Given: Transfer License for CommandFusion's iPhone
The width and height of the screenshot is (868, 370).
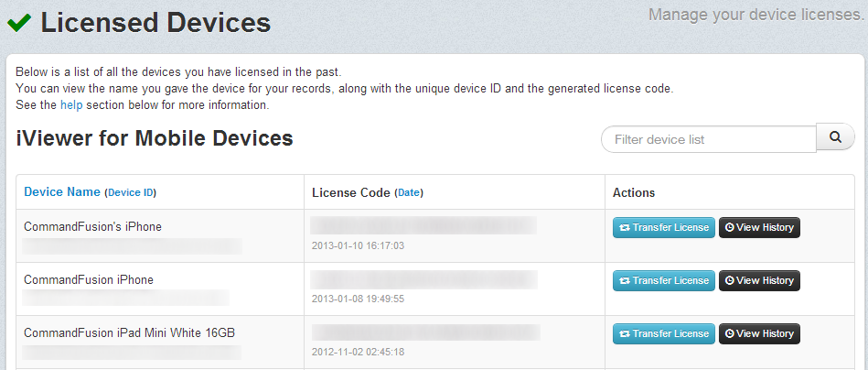Looking at the screenshot, I should [x=663, y=228].
